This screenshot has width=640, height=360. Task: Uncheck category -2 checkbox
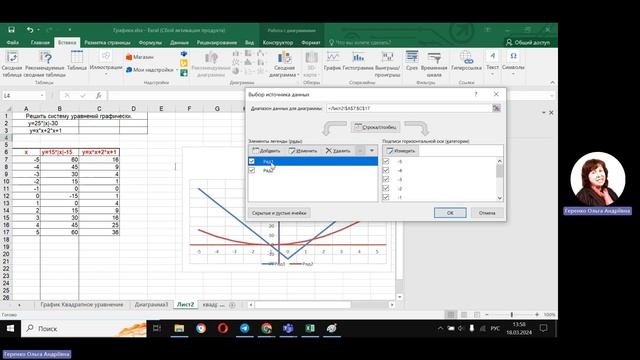(x=386, y=188)
